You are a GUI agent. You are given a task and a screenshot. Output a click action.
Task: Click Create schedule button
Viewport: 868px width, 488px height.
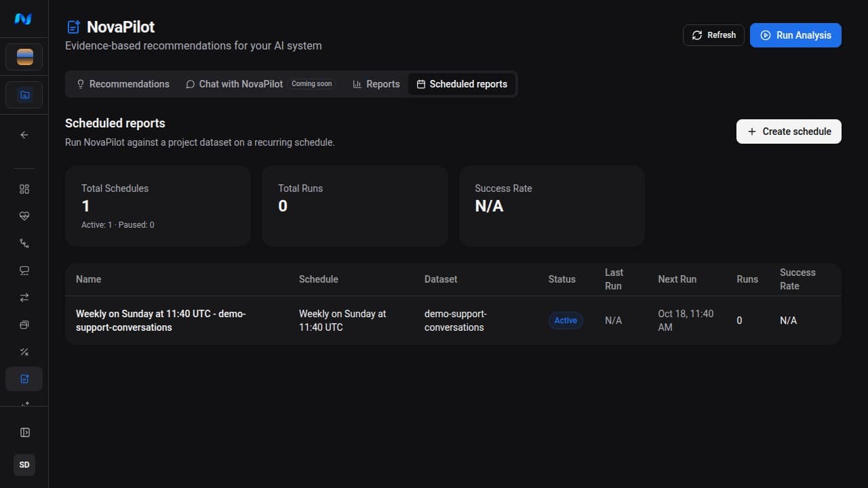[789, 131]
